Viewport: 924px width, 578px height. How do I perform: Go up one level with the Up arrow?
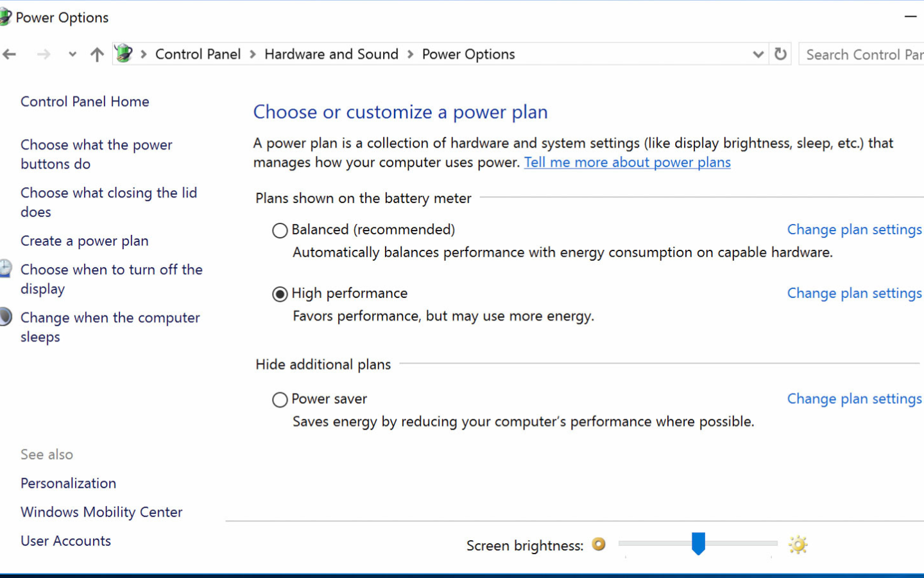point(97,55)
